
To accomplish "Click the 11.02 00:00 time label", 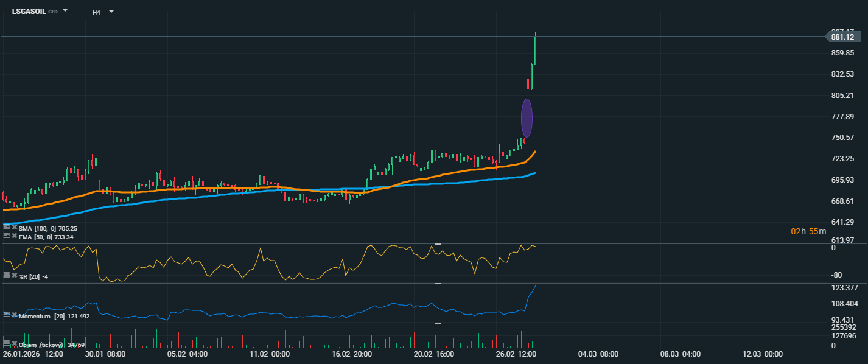I will coord(270,354).
